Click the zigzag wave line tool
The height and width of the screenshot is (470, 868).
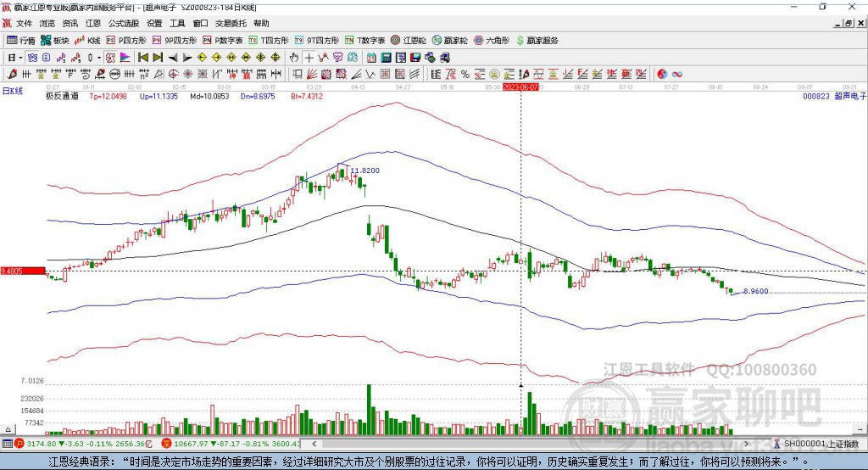click(x=370, y=75)
